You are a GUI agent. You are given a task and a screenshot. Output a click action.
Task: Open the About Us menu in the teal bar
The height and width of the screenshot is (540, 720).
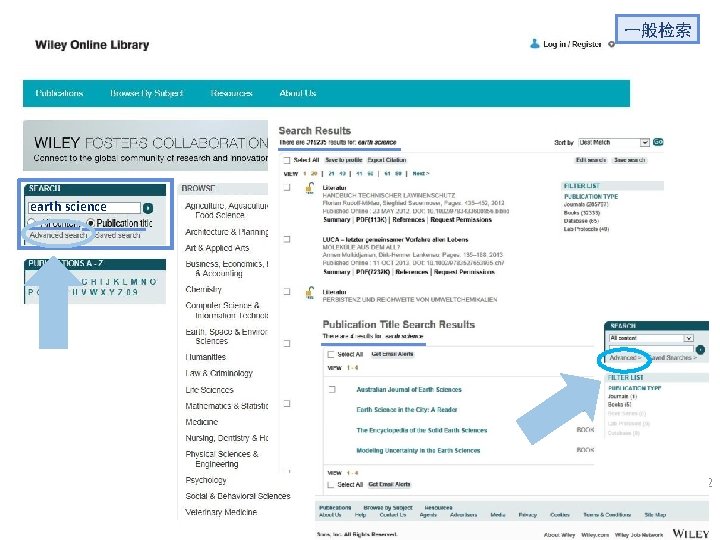[x=298, y=93]
